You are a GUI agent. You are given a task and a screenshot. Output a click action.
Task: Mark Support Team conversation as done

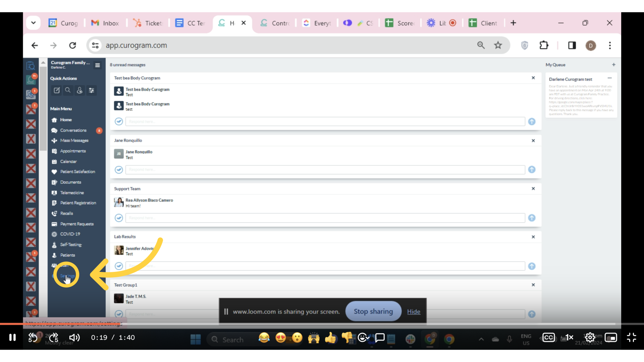(x=119, y=218)
